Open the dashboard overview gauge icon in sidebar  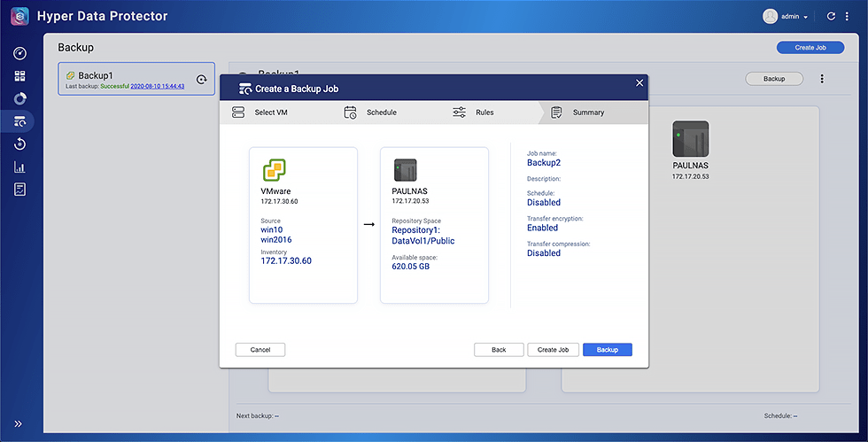pyautogui.click(x=19, y=53)
